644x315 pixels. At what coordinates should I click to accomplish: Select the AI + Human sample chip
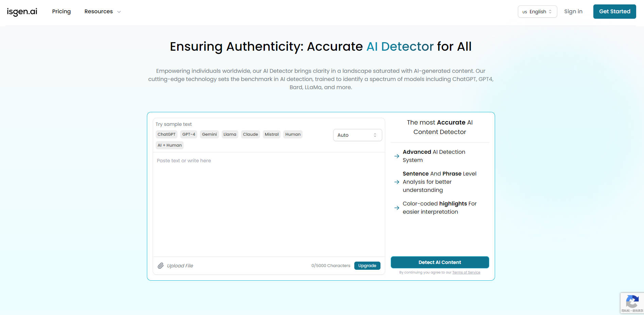tap(169, 145)
